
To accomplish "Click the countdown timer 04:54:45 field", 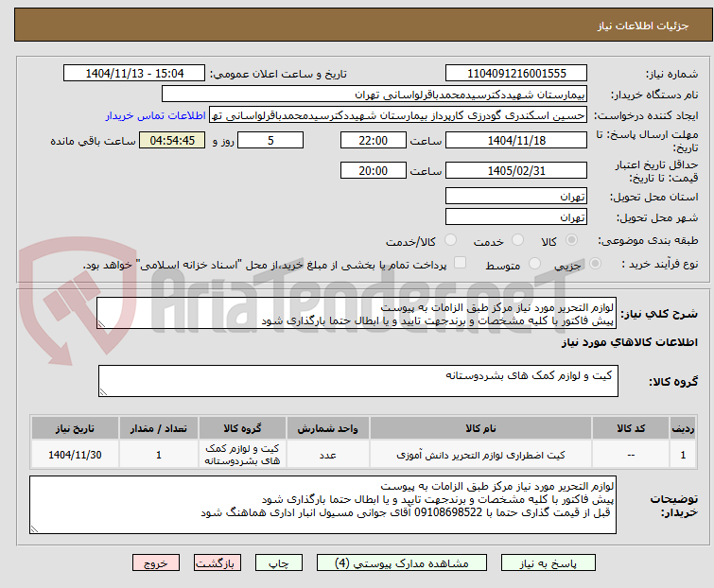I will point(172,140).
